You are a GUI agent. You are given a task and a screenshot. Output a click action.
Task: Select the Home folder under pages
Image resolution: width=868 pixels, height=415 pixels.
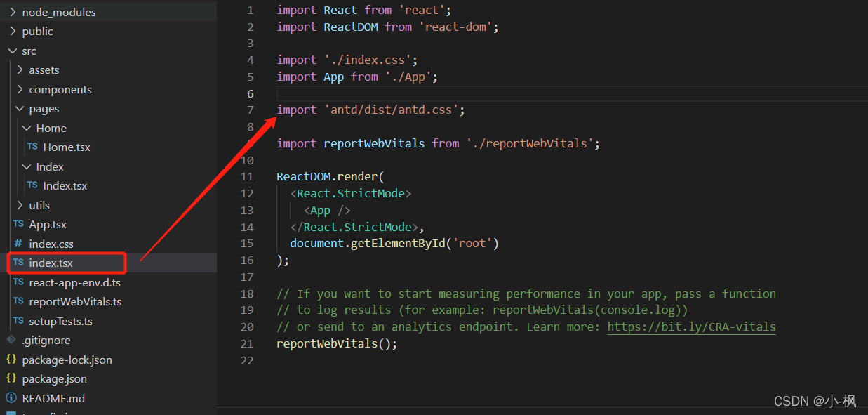(53, 128)
